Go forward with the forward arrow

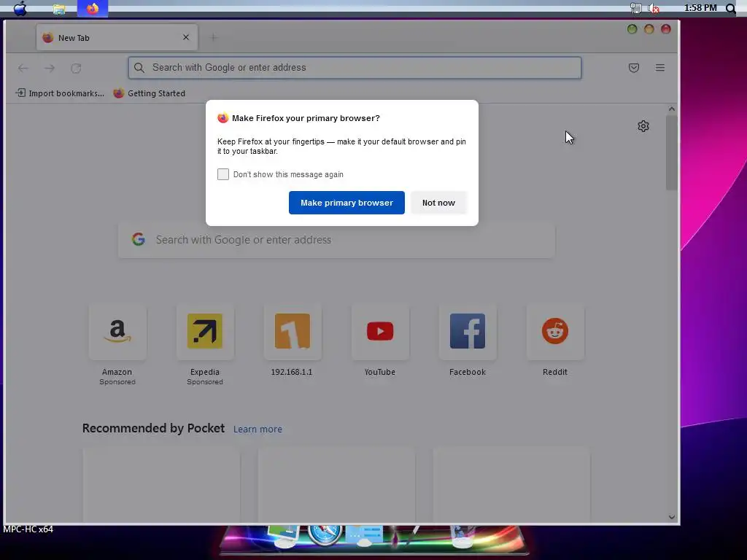click(50, 68)
